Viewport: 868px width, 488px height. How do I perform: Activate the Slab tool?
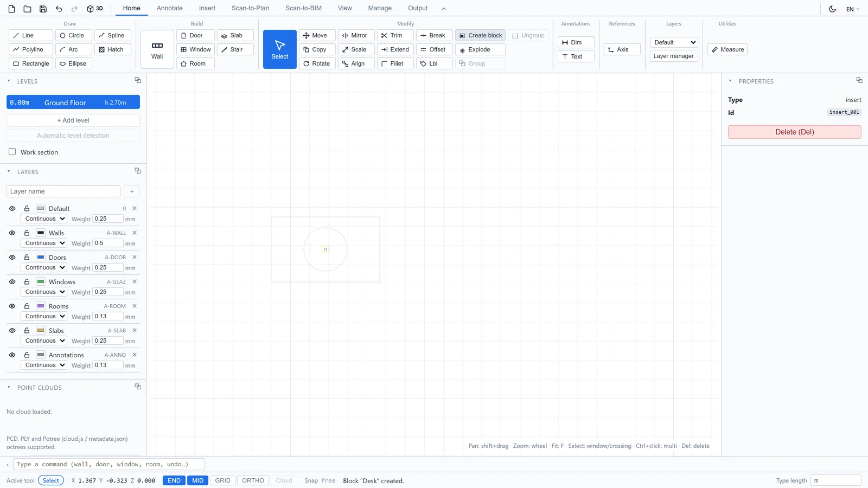coord(235,35)
